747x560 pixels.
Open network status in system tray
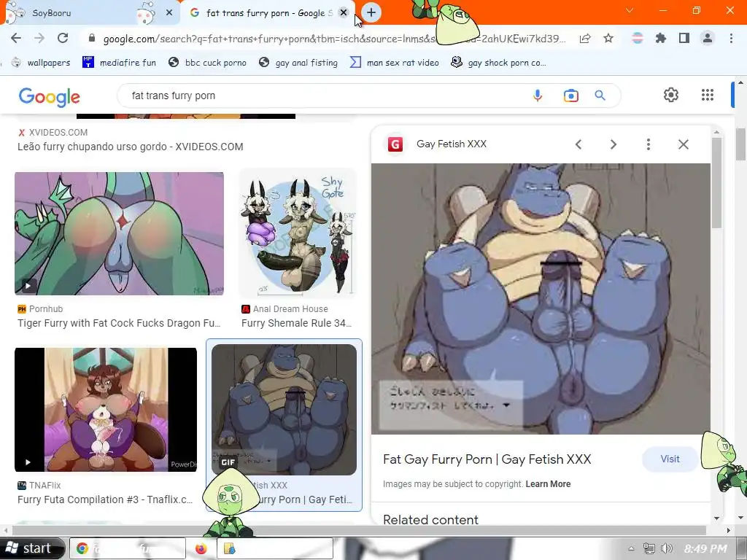click(x=649, y=548)
